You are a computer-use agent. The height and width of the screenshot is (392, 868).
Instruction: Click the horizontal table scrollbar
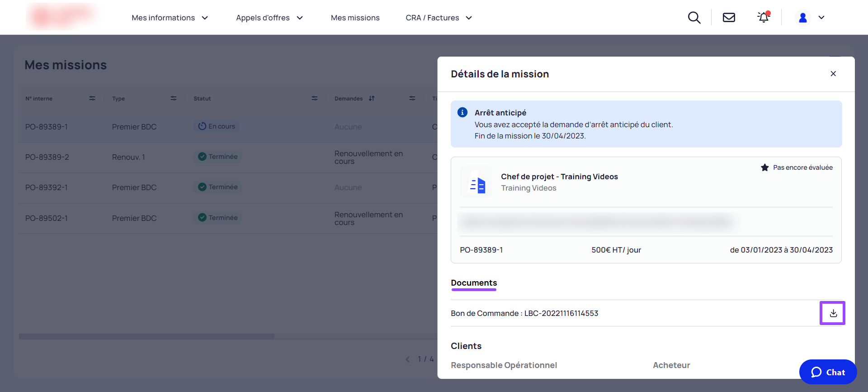click(146, 336)
